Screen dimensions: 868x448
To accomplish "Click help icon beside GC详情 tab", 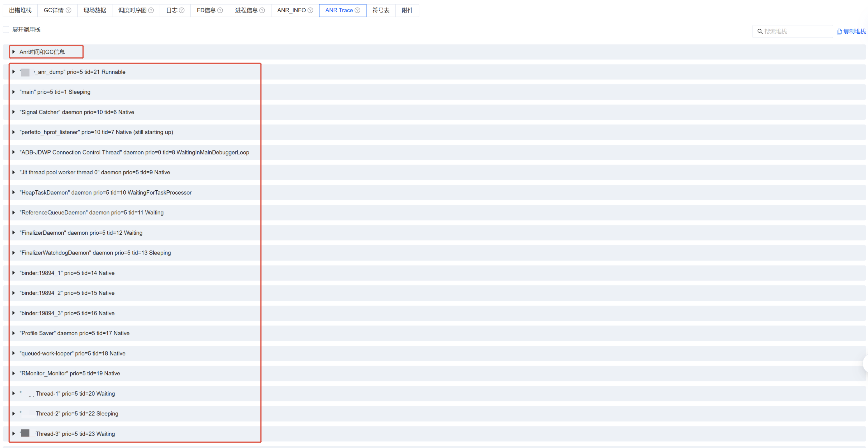I will 68,10.
